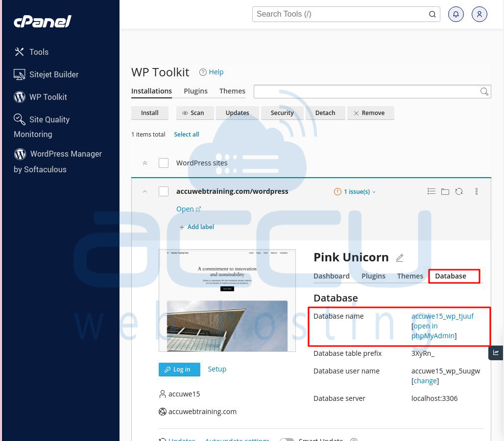Open WordPress Manager by Softaculous
This screenshot has width=504, height=441.
coord(58,161)
